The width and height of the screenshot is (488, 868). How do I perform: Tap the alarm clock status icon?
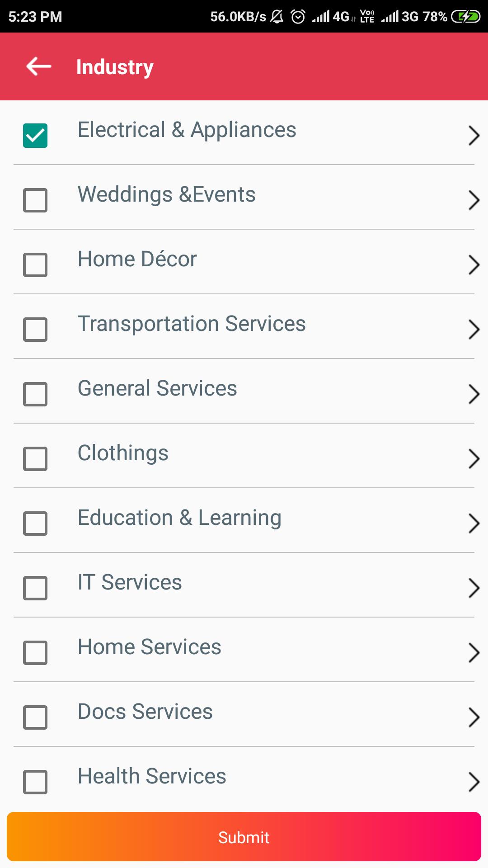[x=298, y=17]
